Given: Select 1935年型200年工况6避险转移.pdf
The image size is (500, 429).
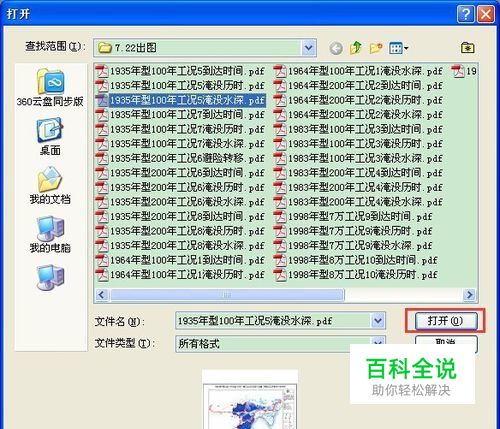Looking at the screenshot, I should point(180,158).
